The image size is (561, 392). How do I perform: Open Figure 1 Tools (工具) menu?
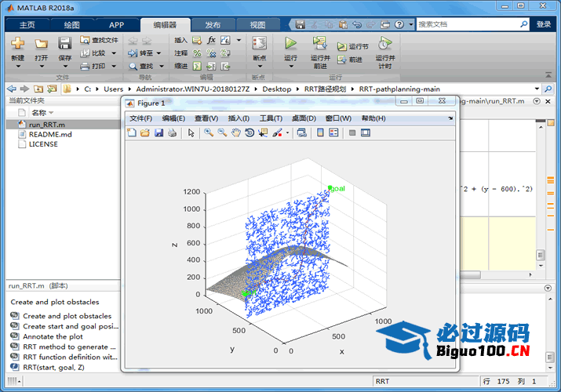coord(271,118)
